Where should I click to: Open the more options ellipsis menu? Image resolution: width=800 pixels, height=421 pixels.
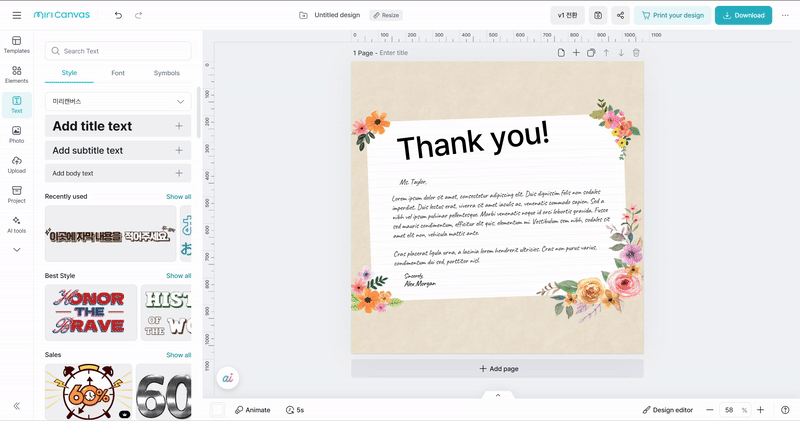[785, 15]
